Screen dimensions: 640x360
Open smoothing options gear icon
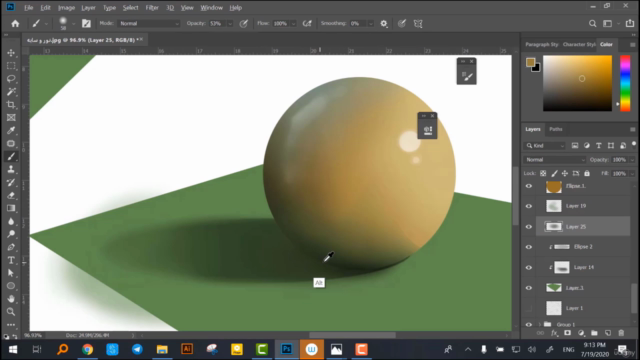tap(384, 24)
